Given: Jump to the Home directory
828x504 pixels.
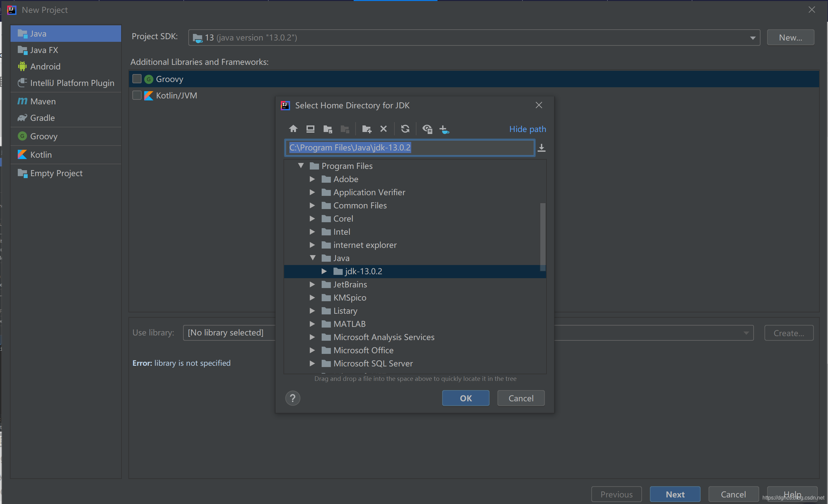Looking at the screenshot, I should click(x=293, y=129).
